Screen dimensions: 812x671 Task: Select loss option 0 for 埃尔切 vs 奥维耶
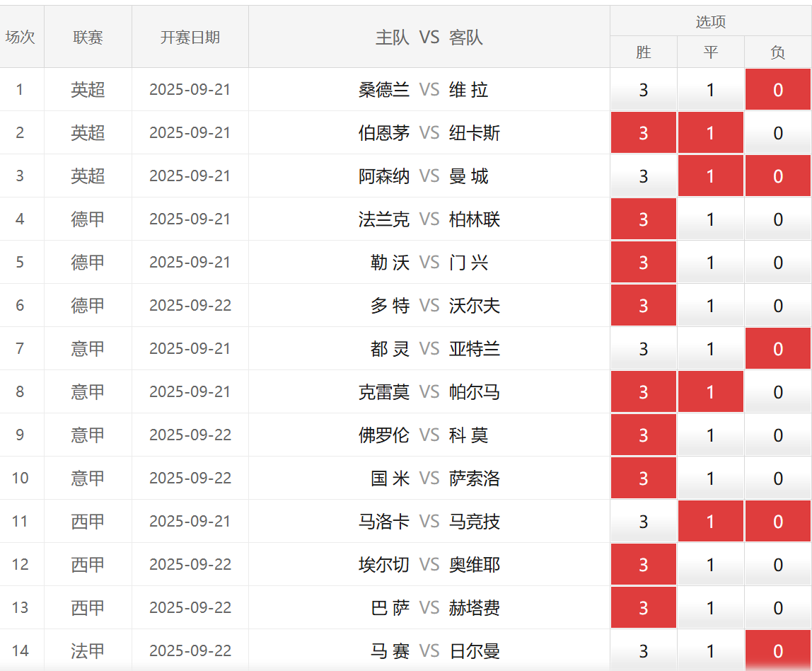[x=777, y=565]
